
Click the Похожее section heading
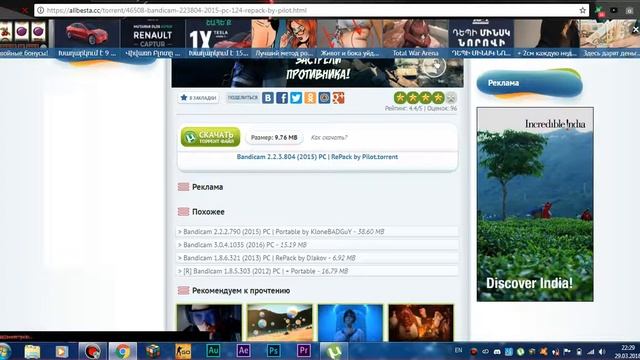tap(208, 212)
